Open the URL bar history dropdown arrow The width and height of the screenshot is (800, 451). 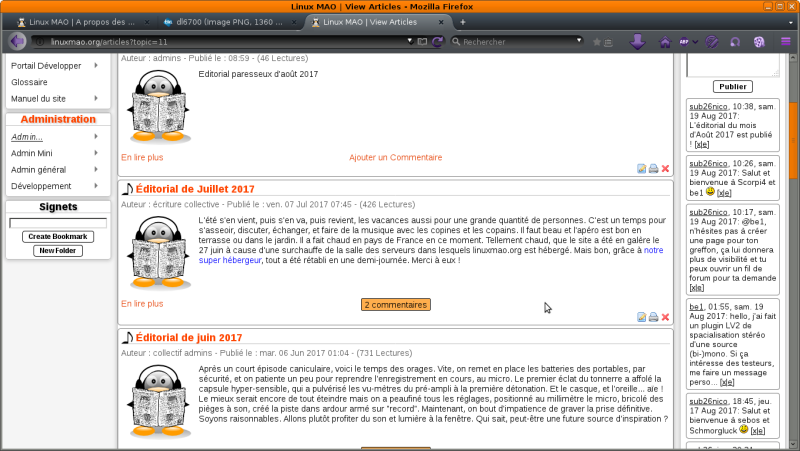pos(410,40)
